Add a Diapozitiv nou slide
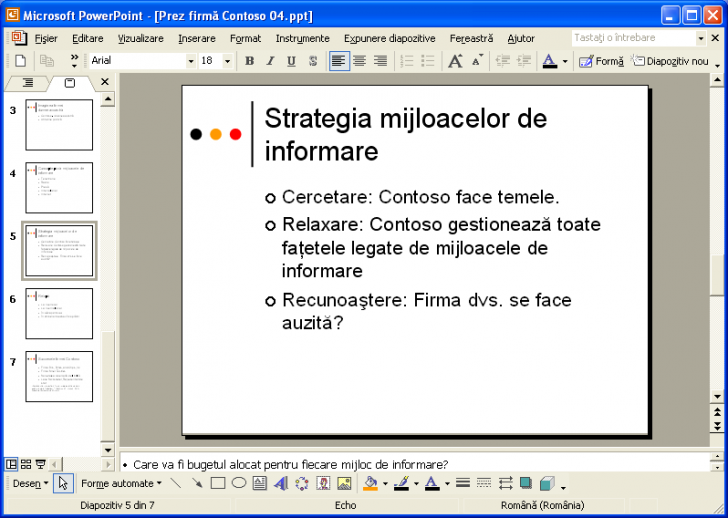This screenshot has height=518, width=728. click(x=670, y=61)
